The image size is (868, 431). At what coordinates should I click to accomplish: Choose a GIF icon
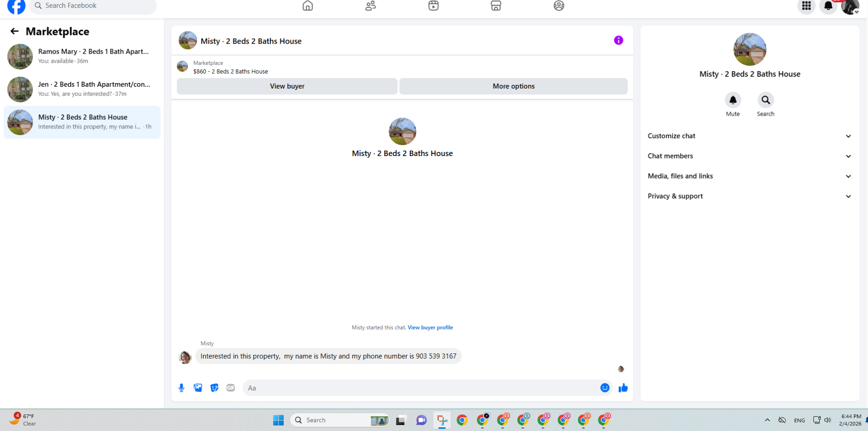tap(231, 388)
